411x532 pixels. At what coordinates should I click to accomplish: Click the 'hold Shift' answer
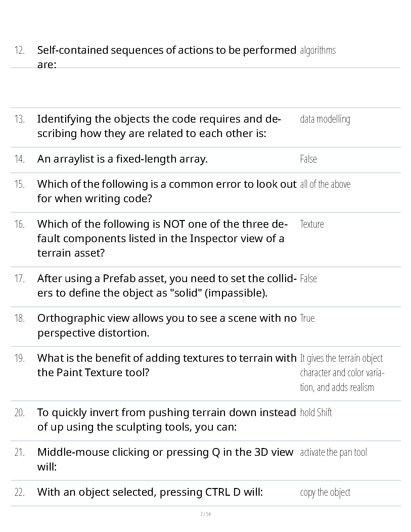click(316, 412)
